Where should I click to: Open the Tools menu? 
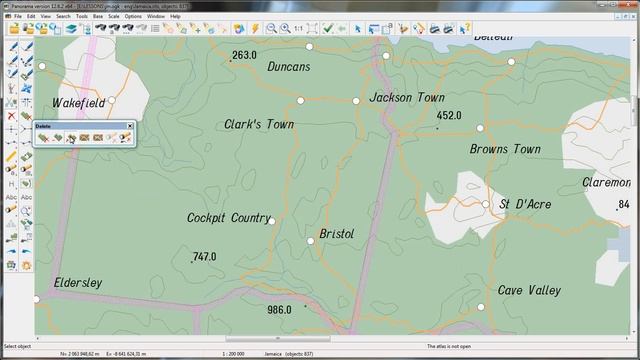pos(82,16)
